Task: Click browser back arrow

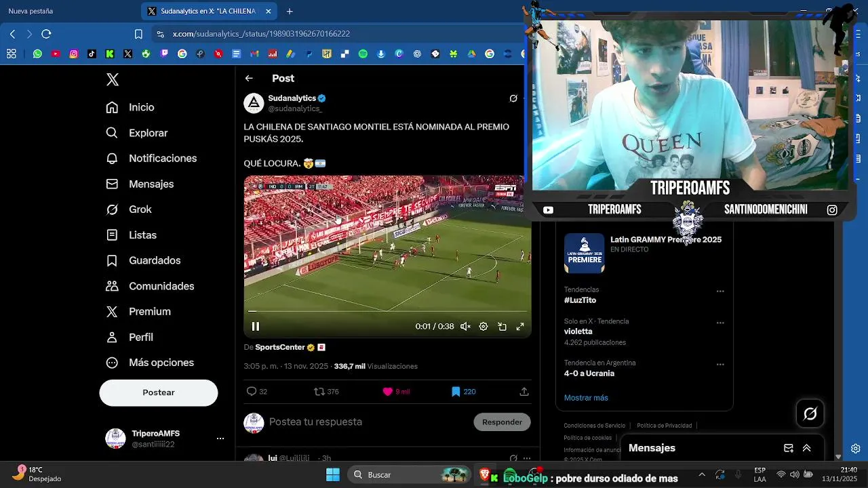Action: [12, 34]
